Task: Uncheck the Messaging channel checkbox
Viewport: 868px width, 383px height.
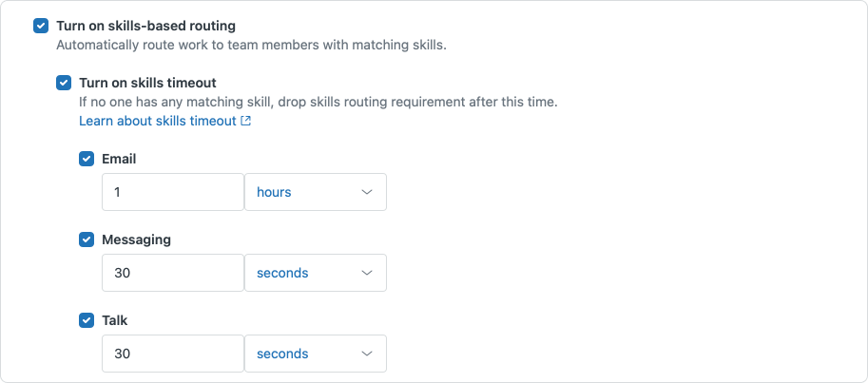Action: point(86,239)
